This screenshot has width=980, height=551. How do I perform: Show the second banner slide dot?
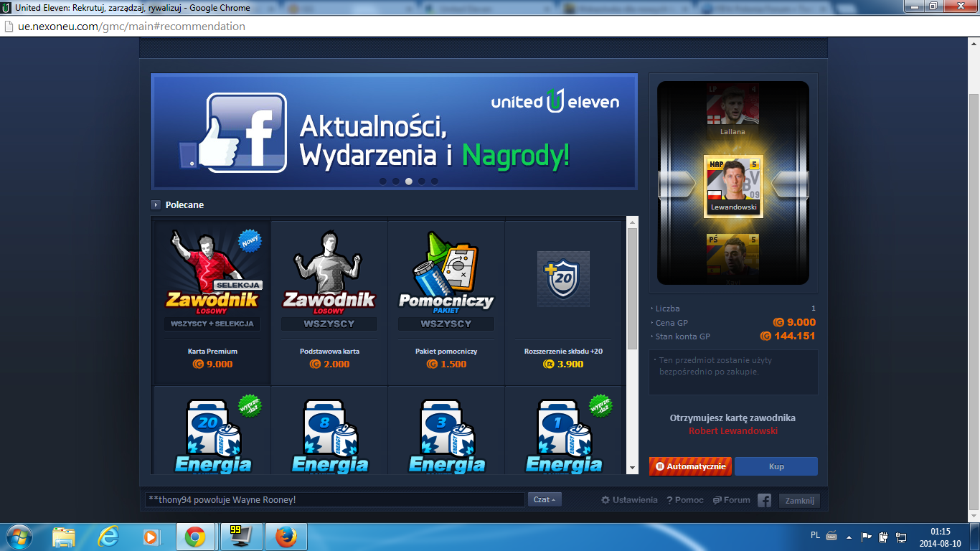pos(396,182)
